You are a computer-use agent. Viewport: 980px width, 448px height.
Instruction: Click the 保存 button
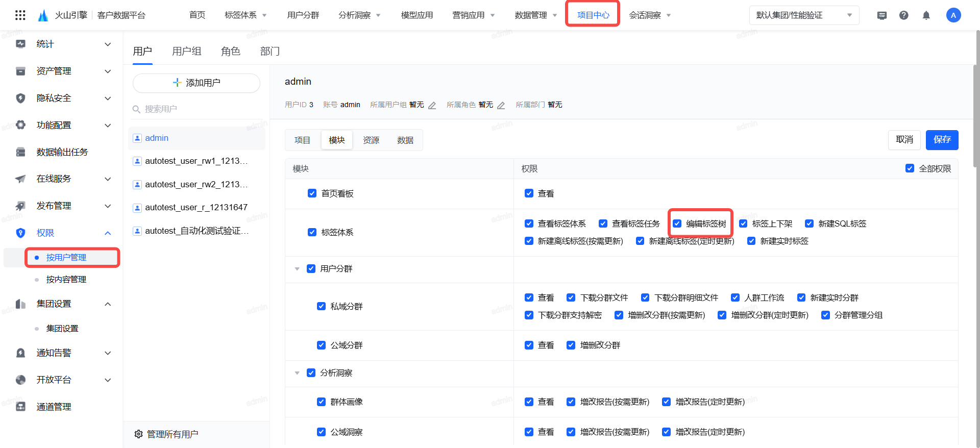[x=942, y=140]
